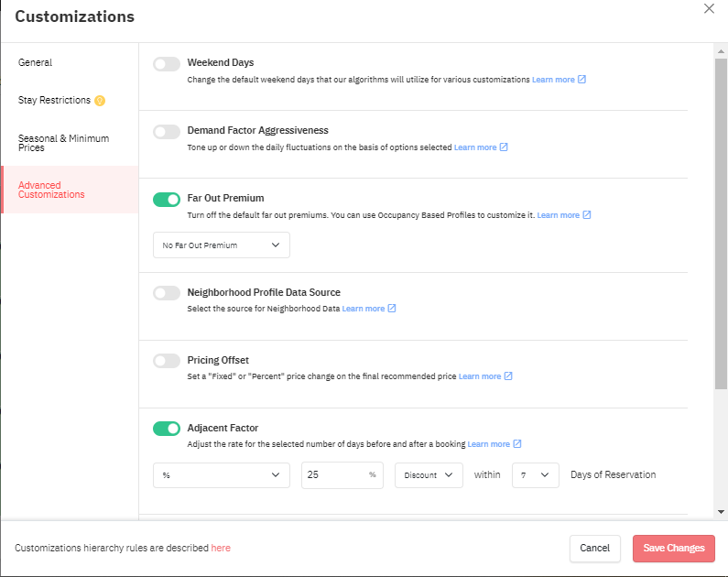Switch to the General section
The width and height of the screenshot is (728, 577).
click(x=36, y=62)
